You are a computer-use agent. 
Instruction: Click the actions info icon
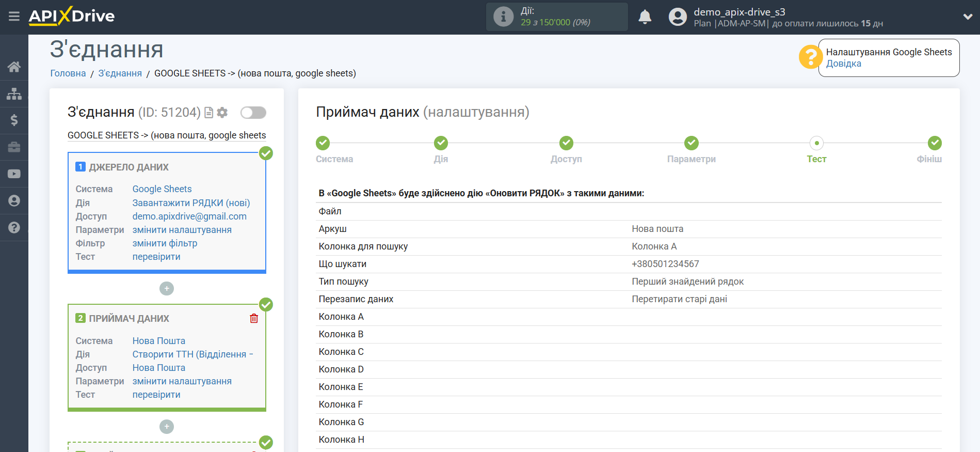[503, 17]
